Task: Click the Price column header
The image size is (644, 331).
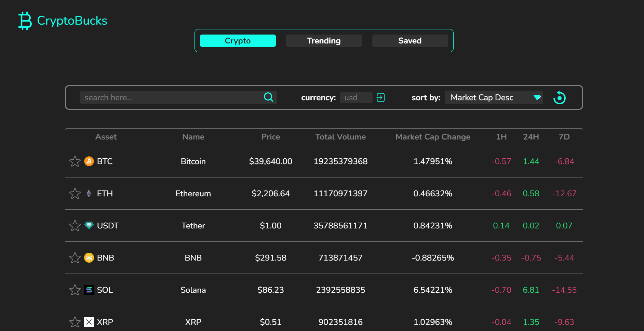Action: click(271, 137)
